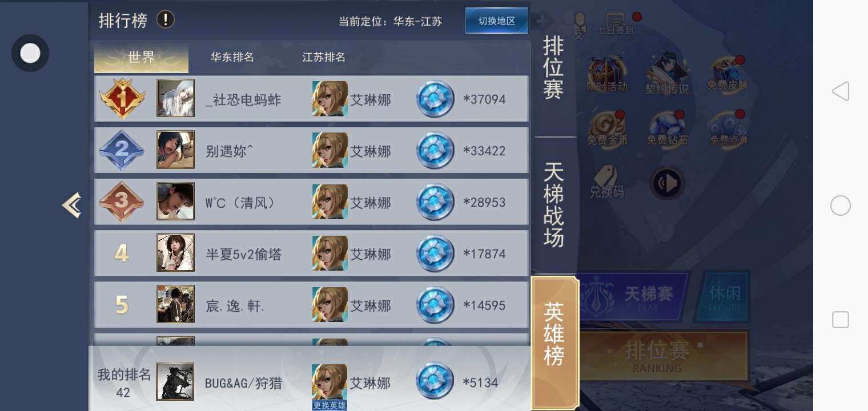Viewport: 868px width, 411px height.
Task: Tap the Android home circle button
Action: click(841, 205)
